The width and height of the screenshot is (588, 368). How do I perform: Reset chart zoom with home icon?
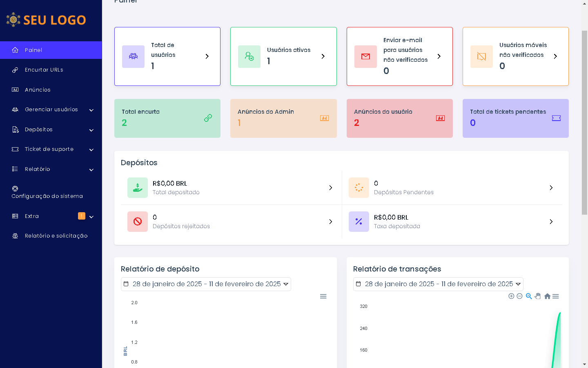tap(547, 296)
